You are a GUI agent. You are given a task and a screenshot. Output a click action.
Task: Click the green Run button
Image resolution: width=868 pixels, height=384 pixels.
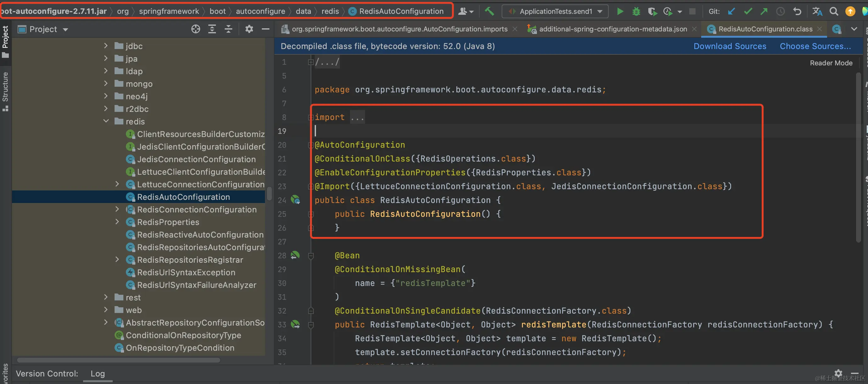620,11
